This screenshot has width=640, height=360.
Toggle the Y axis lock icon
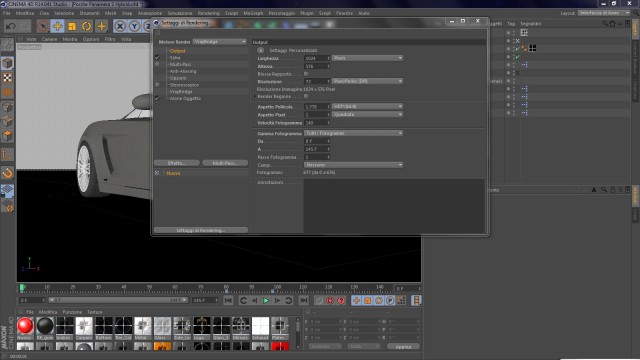tap(134, 27)
